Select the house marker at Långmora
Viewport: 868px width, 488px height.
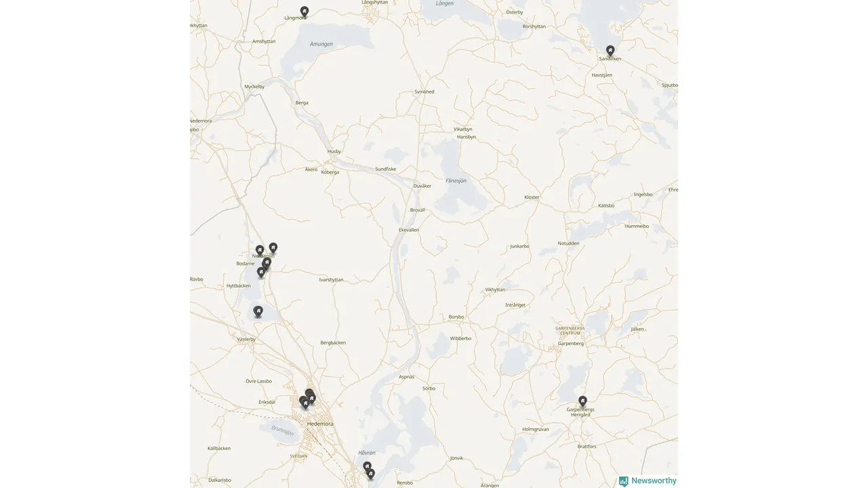point(304,12)
